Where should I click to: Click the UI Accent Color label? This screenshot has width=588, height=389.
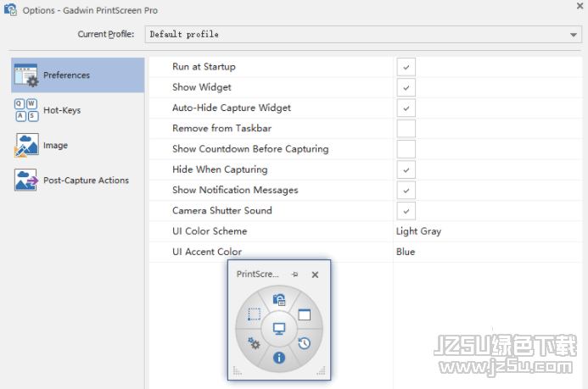(x=207, y=252)
